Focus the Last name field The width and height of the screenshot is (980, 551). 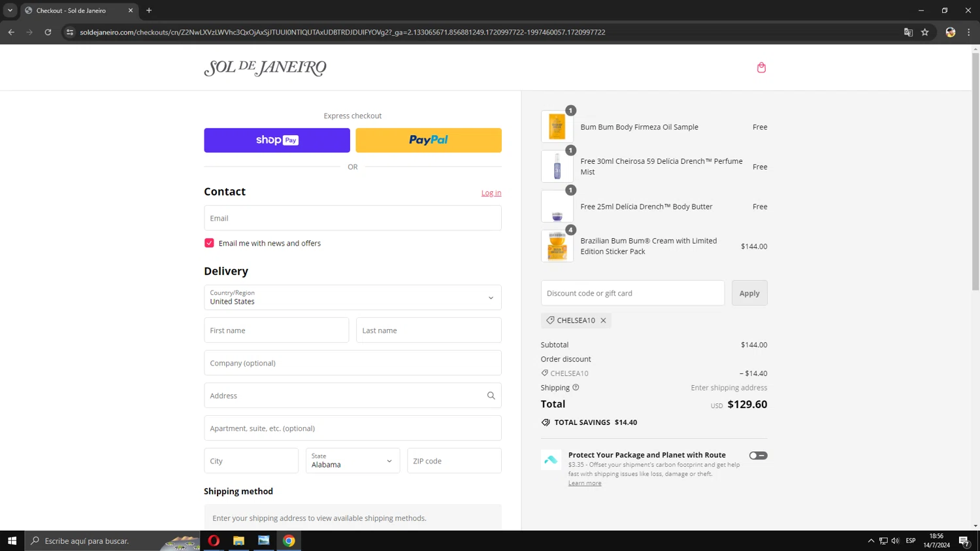[x=429, y=330]
